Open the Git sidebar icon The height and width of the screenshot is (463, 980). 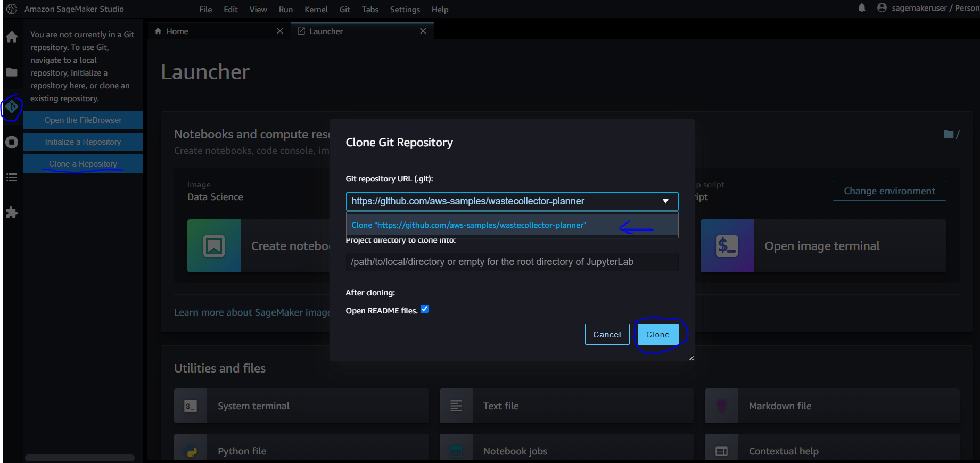(12, 107)
